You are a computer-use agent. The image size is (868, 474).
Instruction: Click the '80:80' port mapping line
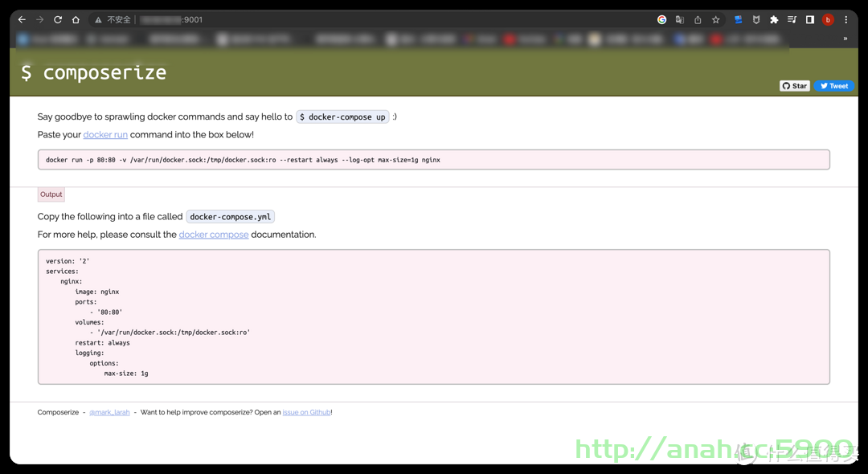(106, 312)
